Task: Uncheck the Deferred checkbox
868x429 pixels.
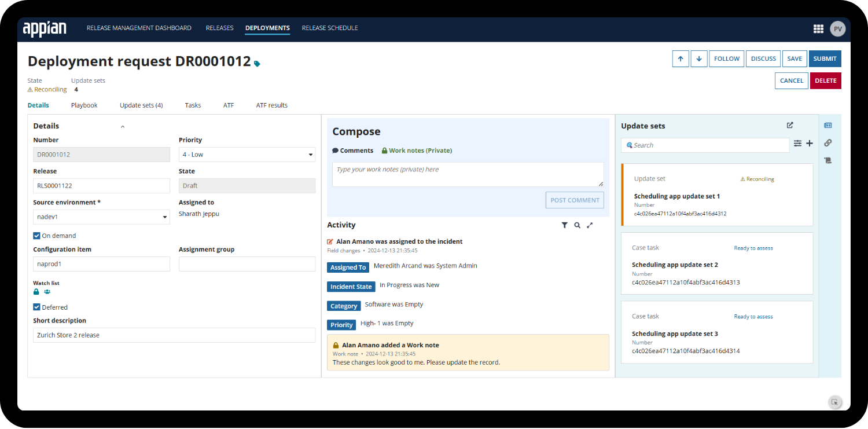Action: coord(36,307)
